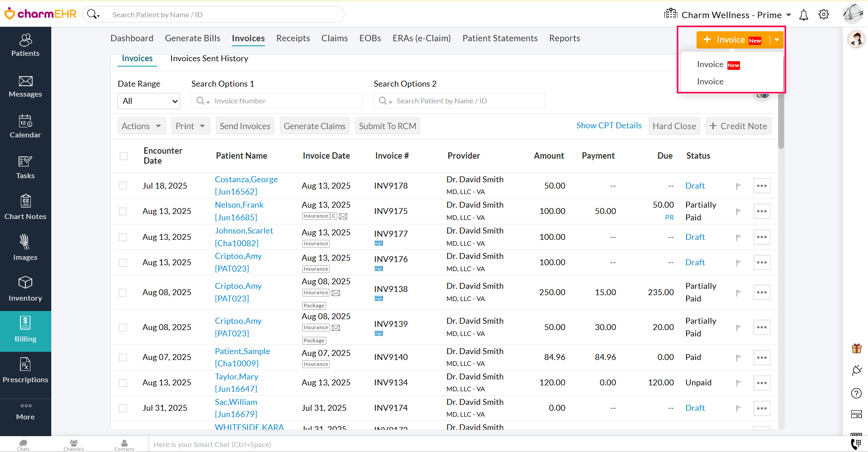Screen dimensions: 868x452
Task: Check the select-all checkbox in the table header
Action: 123,156
